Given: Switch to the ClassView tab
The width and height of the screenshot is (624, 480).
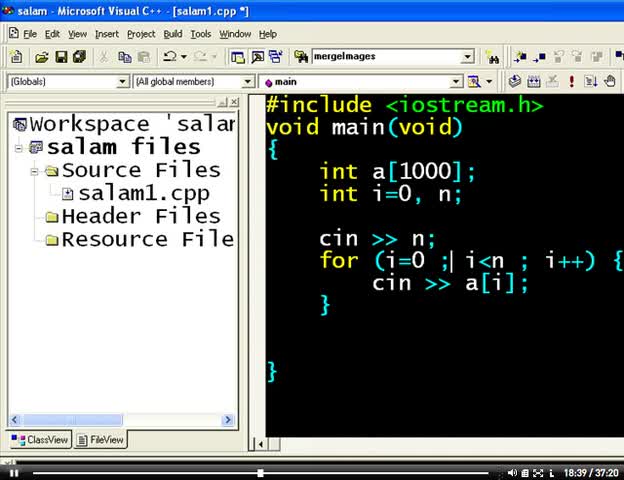Looking at the screenshot, I should point(40,440).
